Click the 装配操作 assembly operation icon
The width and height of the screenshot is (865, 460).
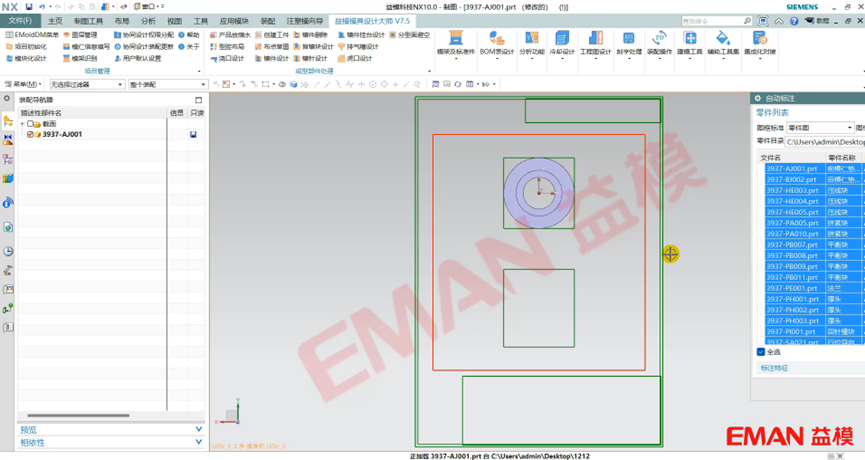click(x=658, y=42)
